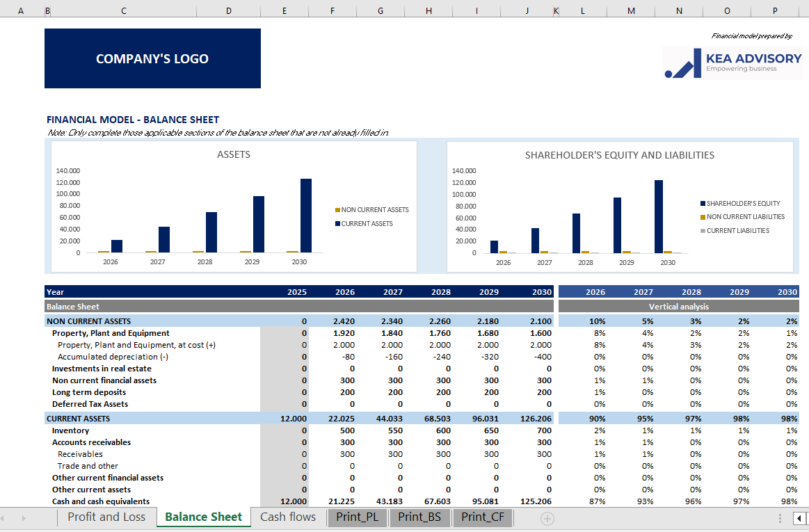Select the Company's Logo placeholder box
Screen dimensions: 809x532
click(x=152, y=58)
